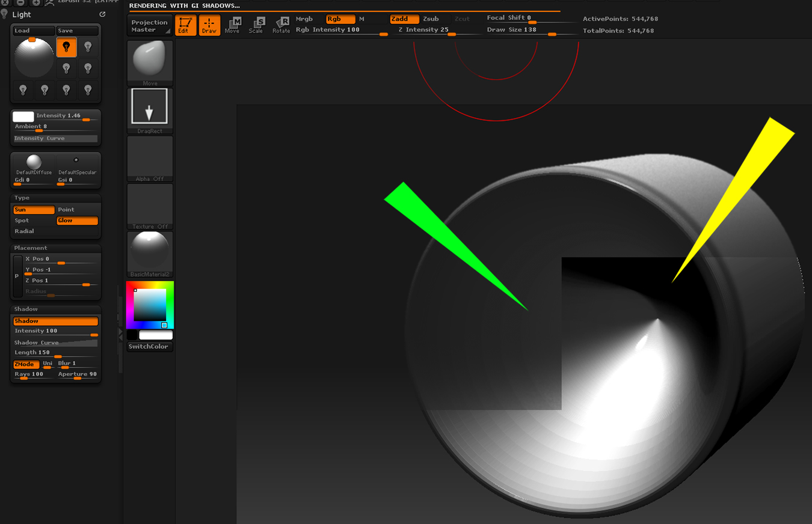This screenshot has width=812, height=524.
Task: Open the Texture Off selector
Action: click(150, 206)
